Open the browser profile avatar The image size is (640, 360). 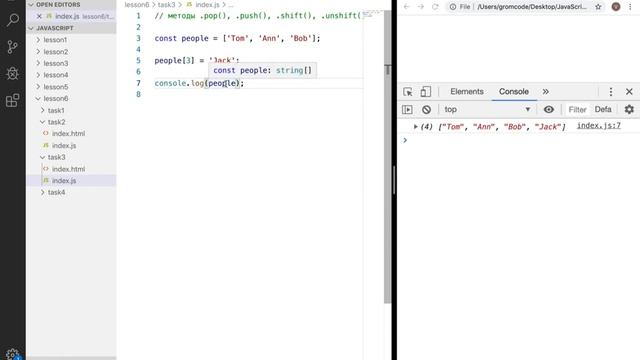[616, 7]
